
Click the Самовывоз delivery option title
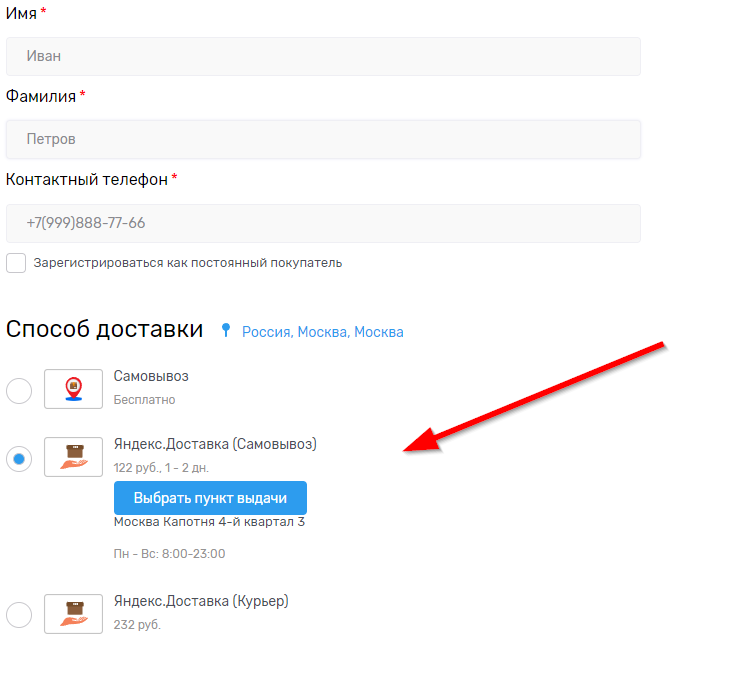point(151,377)
